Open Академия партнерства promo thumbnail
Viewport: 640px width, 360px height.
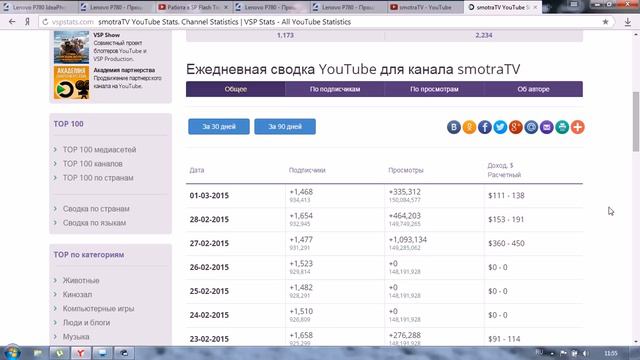[71, 82]
